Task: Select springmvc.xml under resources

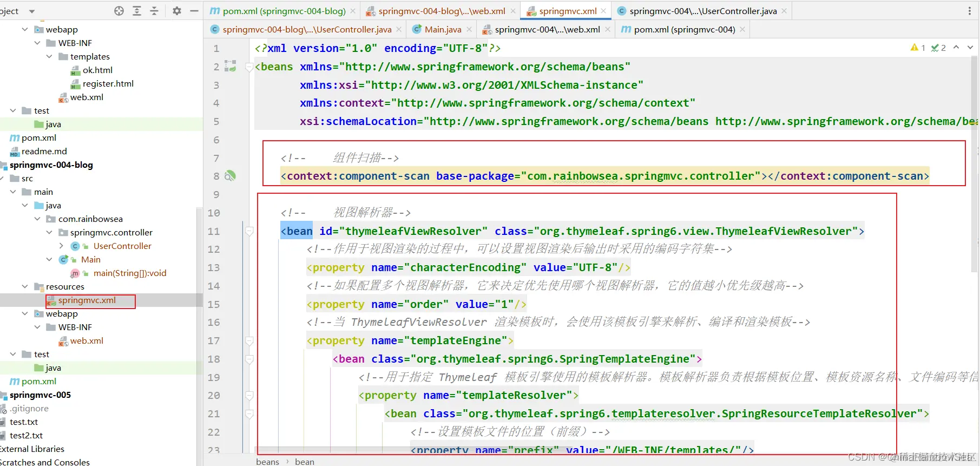Action: click(87, 300)
